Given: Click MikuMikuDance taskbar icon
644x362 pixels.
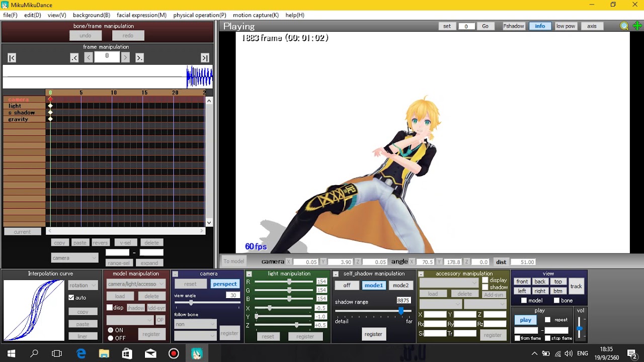Looking at the screenshot, I should [197, 353].
